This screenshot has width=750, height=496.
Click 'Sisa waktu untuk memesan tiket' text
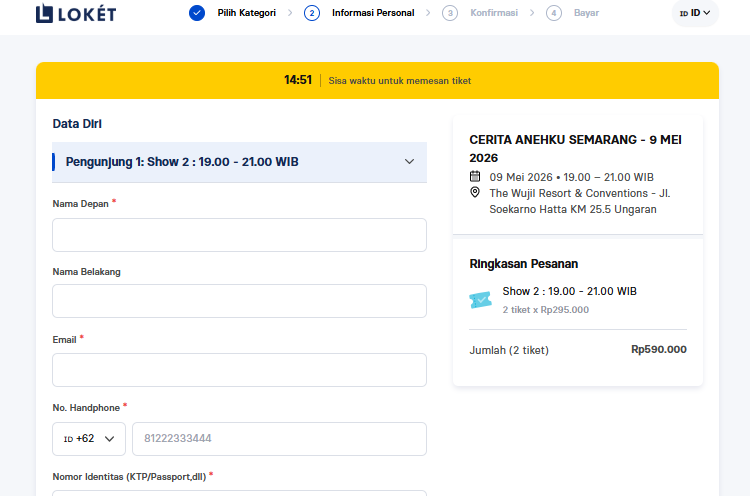(x=399, y=81)
